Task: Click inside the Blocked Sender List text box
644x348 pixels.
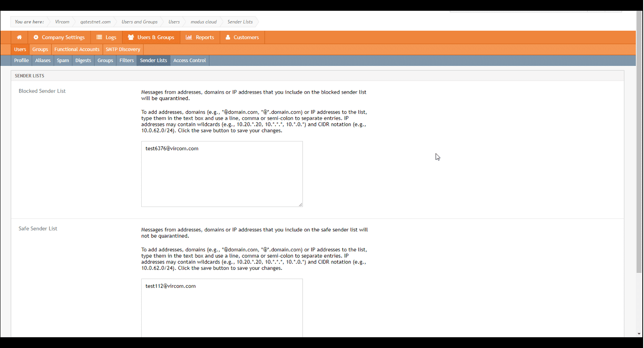Action: 222,174
